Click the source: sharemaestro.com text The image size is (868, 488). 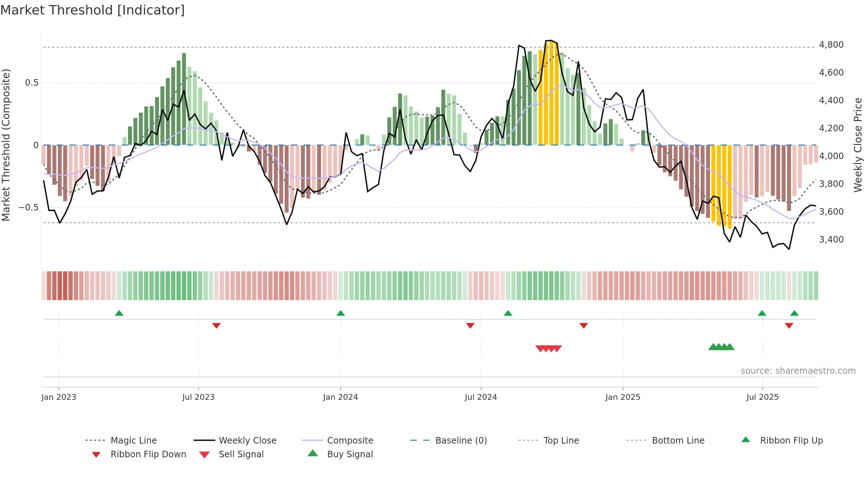point(798,371)
